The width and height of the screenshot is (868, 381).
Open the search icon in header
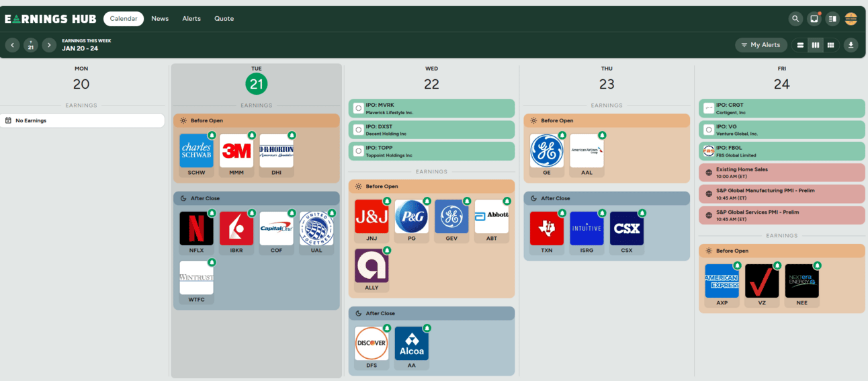tap(796, 19)
